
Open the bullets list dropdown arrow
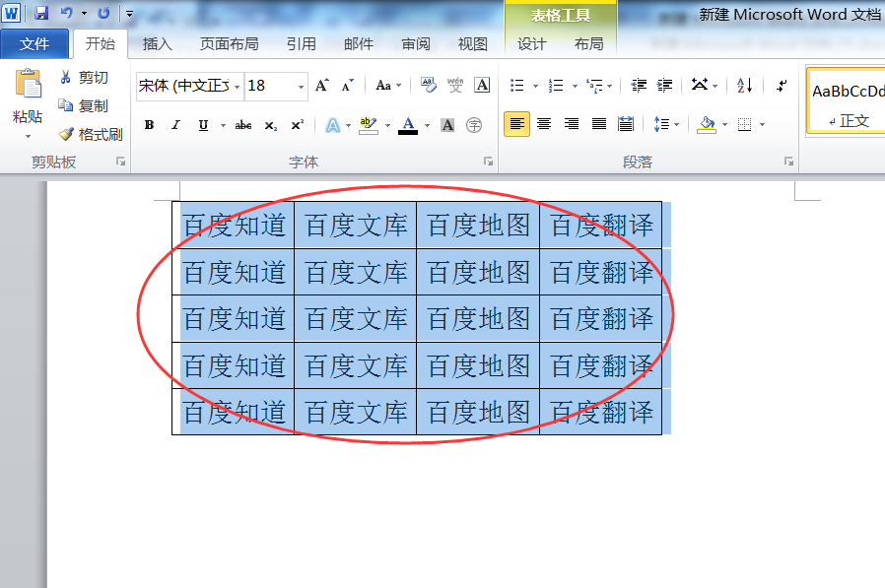tap(535, 87)
